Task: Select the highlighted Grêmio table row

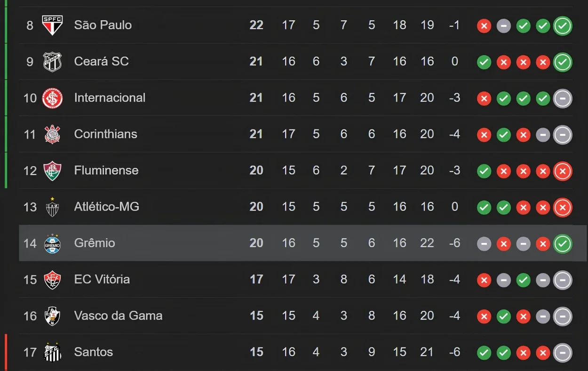Action: [x=303, y=243]
